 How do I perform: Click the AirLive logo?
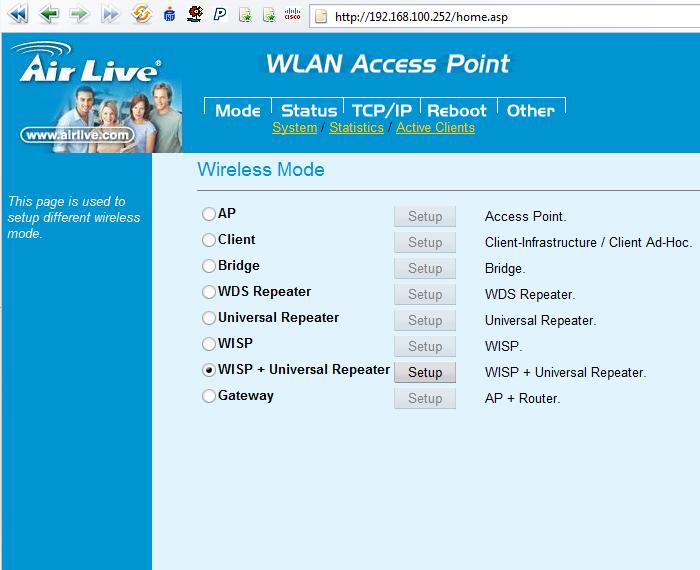[x=88, y=71]
